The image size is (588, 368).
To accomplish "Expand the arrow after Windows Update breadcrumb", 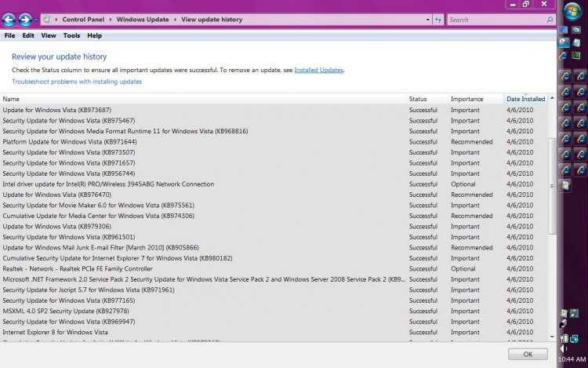I will pos(175,20).
